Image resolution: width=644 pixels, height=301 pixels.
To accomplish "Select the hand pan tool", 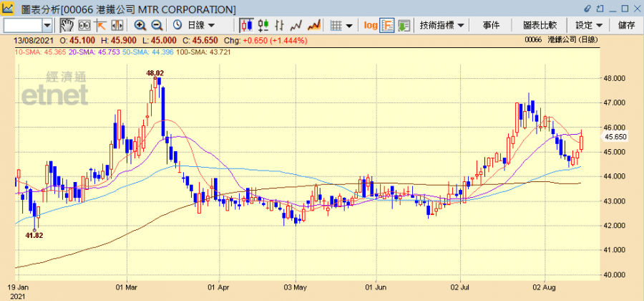I will [67, 25].
